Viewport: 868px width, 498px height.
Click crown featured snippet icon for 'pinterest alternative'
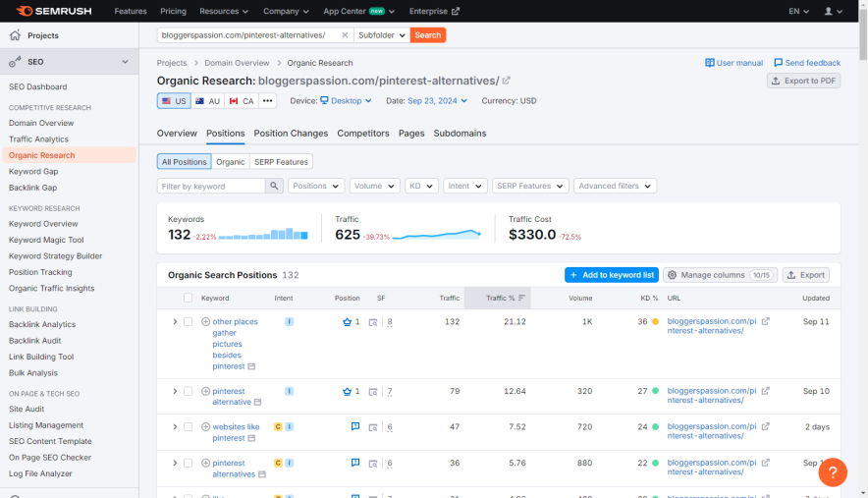(x=347, y=391)
